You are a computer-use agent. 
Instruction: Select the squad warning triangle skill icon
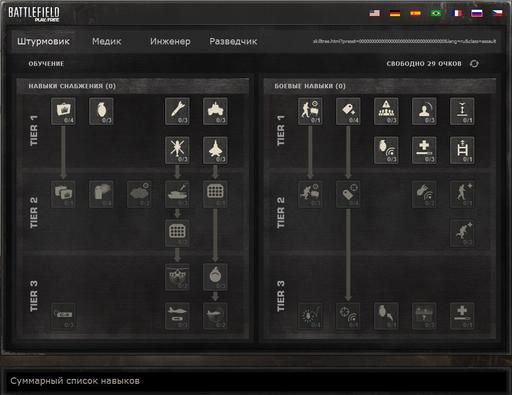pyautogui.click(x=386, y=111)
